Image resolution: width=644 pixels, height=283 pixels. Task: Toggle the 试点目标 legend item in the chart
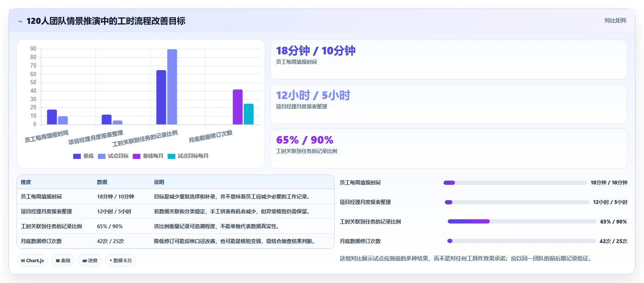coord(113,156)
